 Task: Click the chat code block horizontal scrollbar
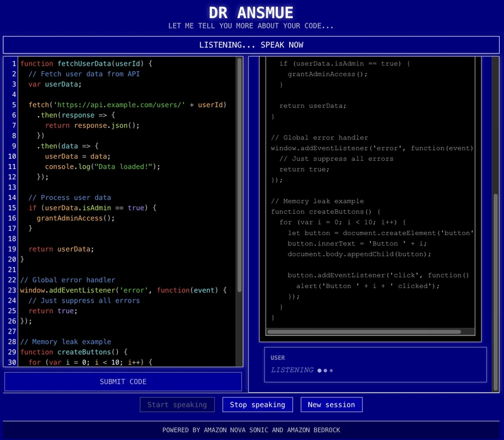[364, 332]
